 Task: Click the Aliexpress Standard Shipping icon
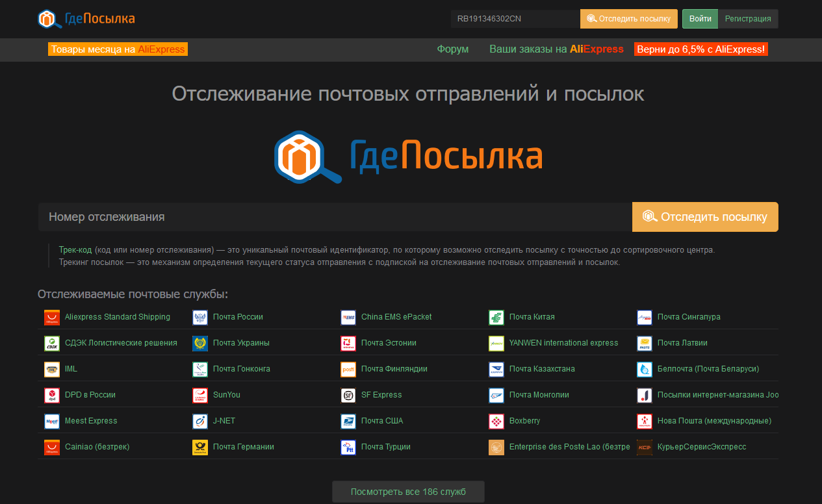coord(52,318)
